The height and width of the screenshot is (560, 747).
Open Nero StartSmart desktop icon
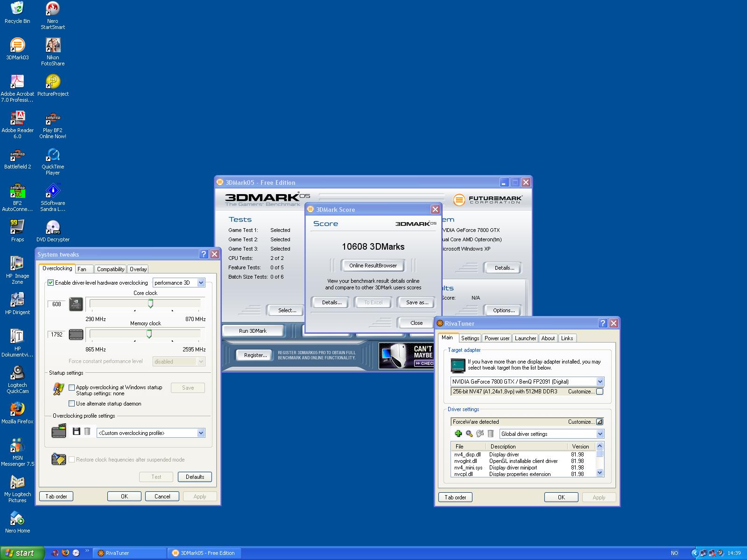(53, 15)
